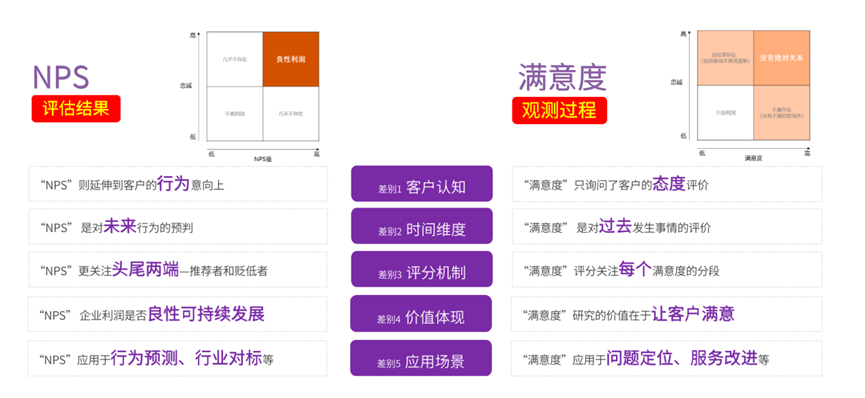
Task: Click "不良利润" quadrant in the NPS chart
Action: pos(235,113)
